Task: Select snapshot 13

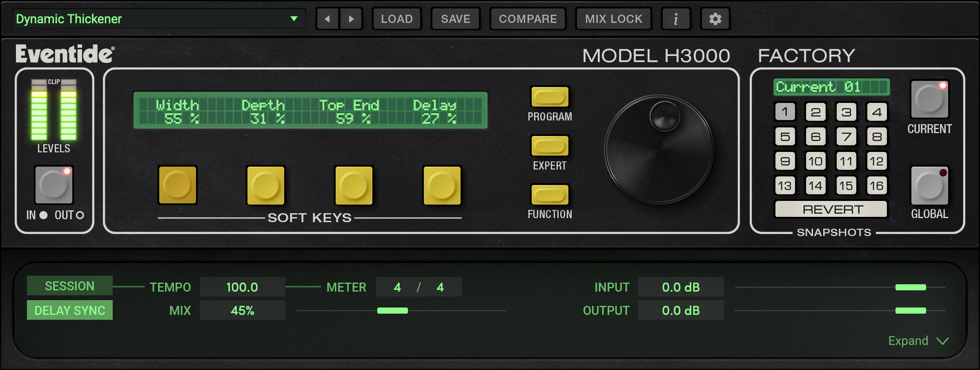Action: point(785,186)
